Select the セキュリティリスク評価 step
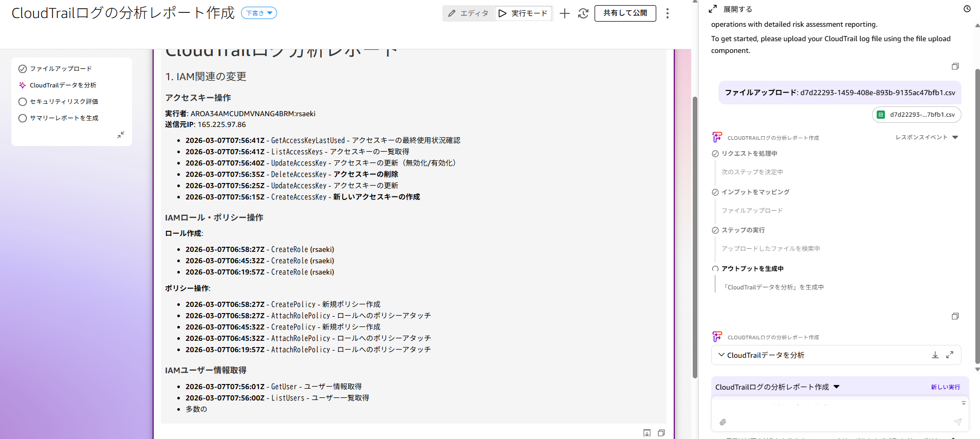The height and width of the screenshot is (439, 980). click(x=64, y=102)
